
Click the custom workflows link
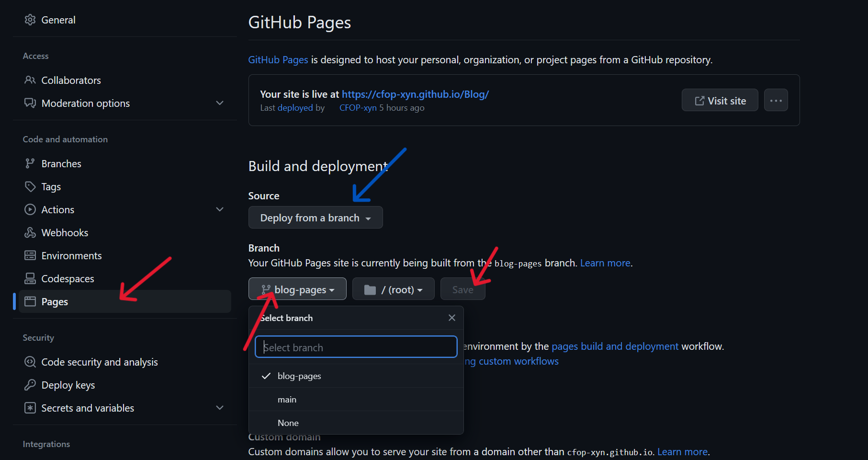(x=511, y=361)
